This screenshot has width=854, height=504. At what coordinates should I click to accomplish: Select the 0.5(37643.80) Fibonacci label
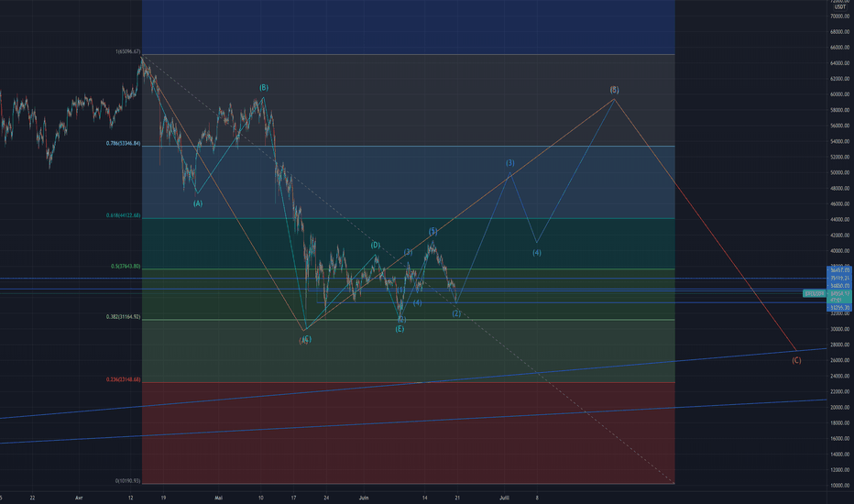126,267
